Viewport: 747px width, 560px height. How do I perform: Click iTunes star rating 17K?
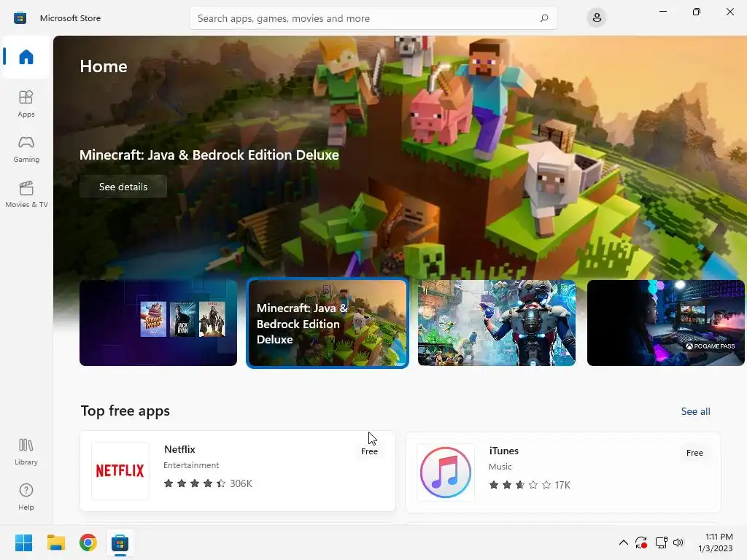[x=530, y=485]
